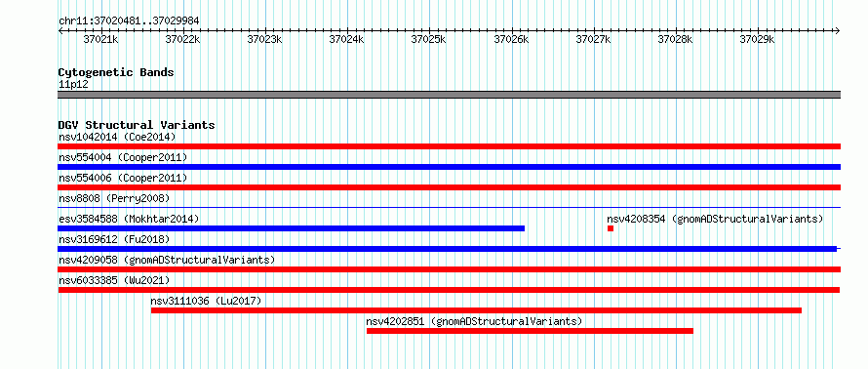Open the nsv554004 (Cooper2011) label
Screen dimensions: 868x369
[123, 157]
